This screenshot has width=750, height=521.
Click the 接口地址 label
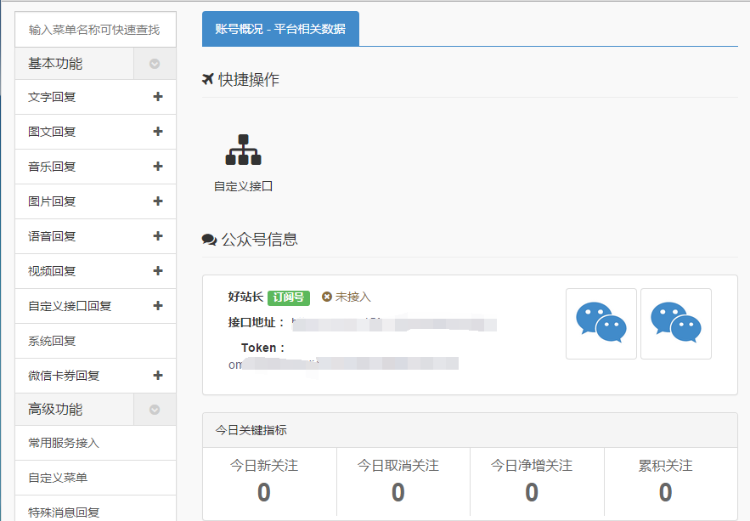pos(256,322)
